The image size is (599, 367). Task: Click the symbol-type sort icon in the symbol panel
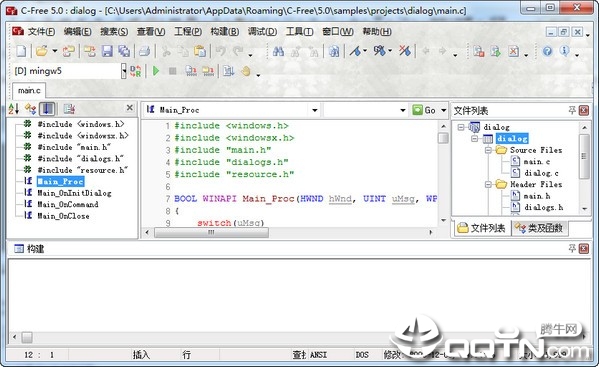point(30,109)
